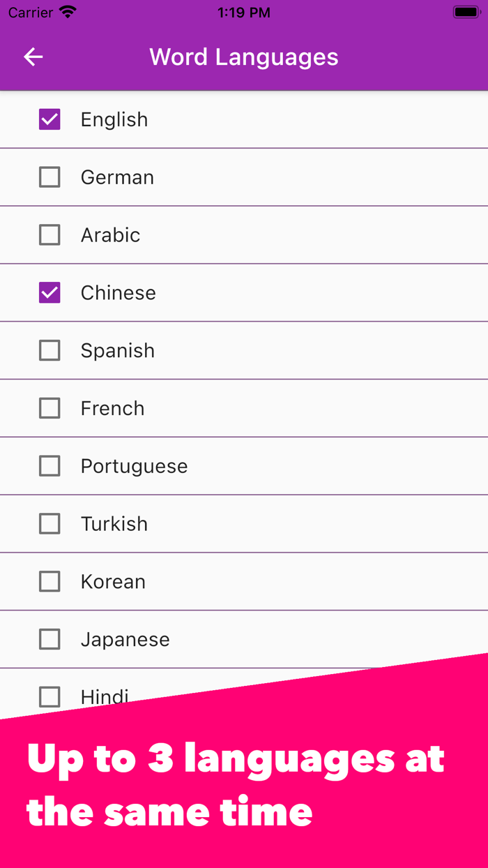Uncheck the English checkbox
This screenshot has height=868, width=488.
click(49, 119)
